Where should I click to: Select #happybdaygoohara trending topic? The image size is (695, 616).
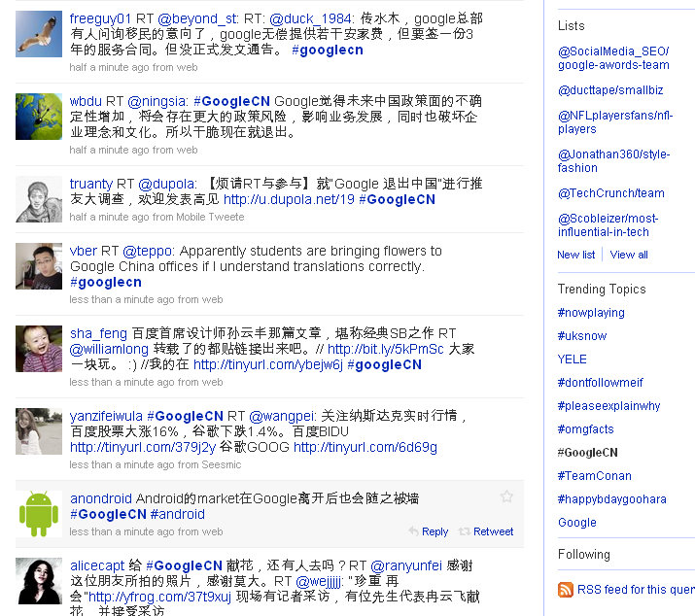pos(612,499)
